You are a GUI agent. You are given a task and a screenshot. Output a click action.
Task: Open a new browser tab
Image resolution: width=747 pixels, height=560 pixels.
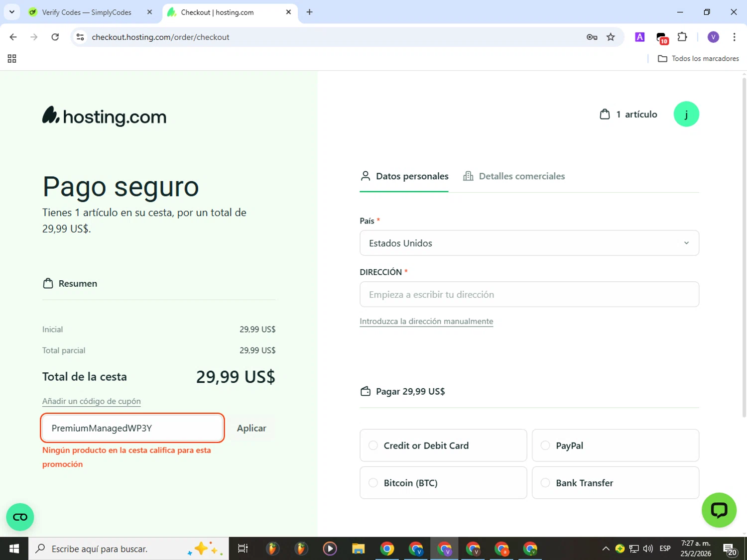click(309, 12)
